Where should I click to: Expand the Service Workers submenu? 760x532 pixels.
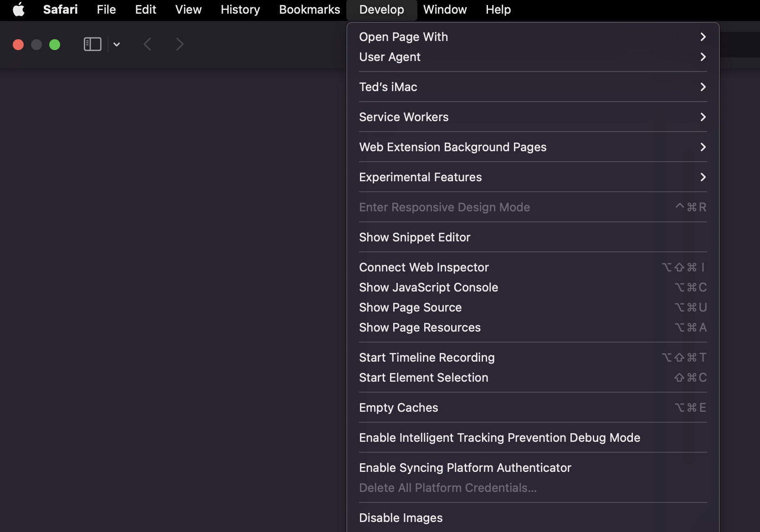tap(533, 117)
